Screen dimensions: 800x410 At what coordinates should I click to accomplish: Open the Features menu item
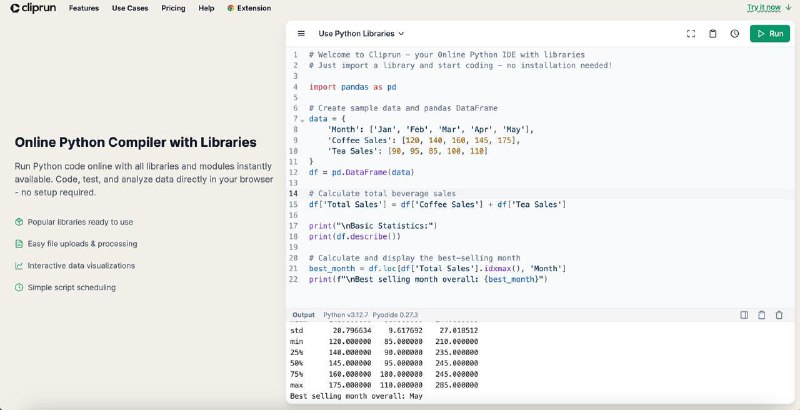click(84, 8)
